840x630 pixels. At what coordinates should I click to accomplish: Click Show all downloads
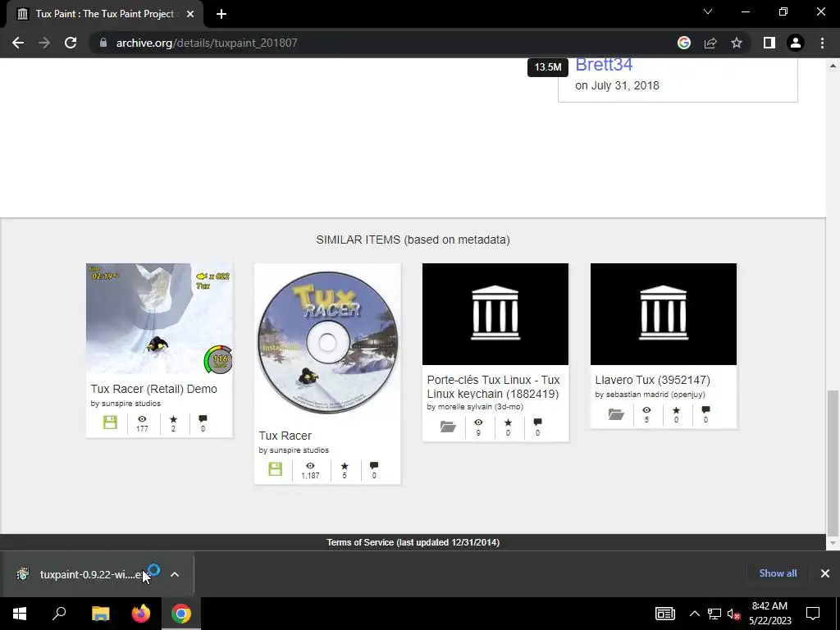click(x=778, y=573)
